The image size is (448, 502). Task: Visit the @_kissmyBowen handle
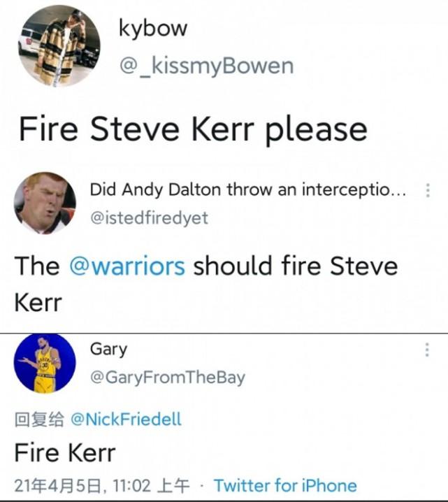205,66
